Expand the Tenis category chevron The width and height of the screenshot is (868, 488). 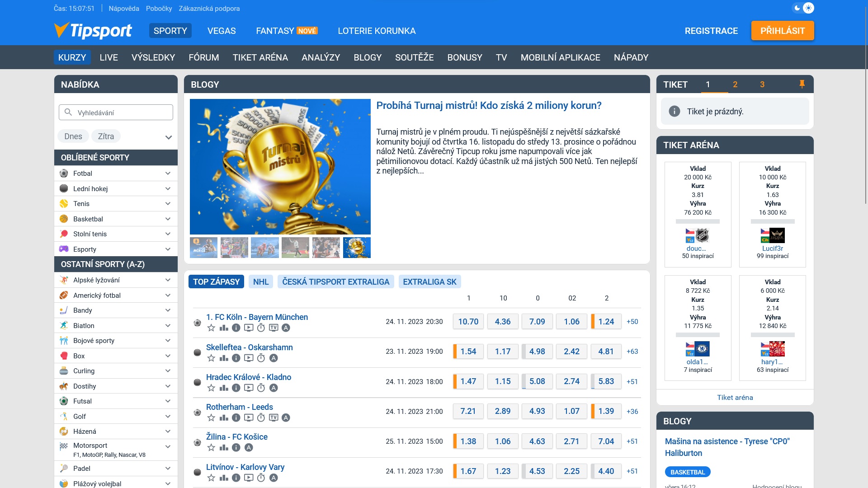pos(168,204)
